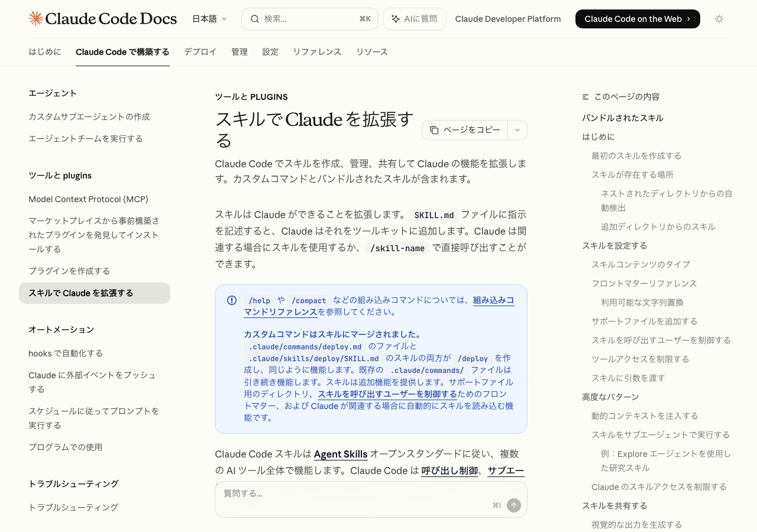The height and width of the screenshot is (532, 757).
Task: Click the sparkle icon for AIに質問
Action: point(396,19)
